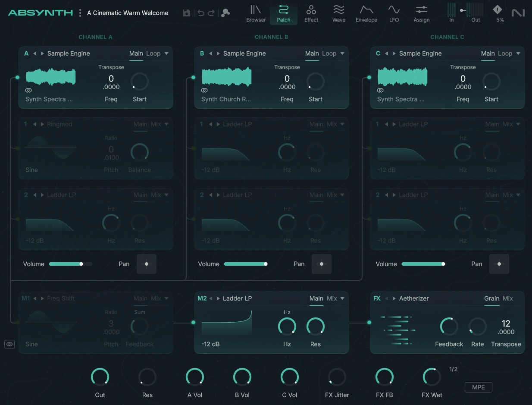Image resolution: width=532 pixels, height=405 pixels.
Task: Toggle oscillator B power node
Action: click(x=193, y=78)
